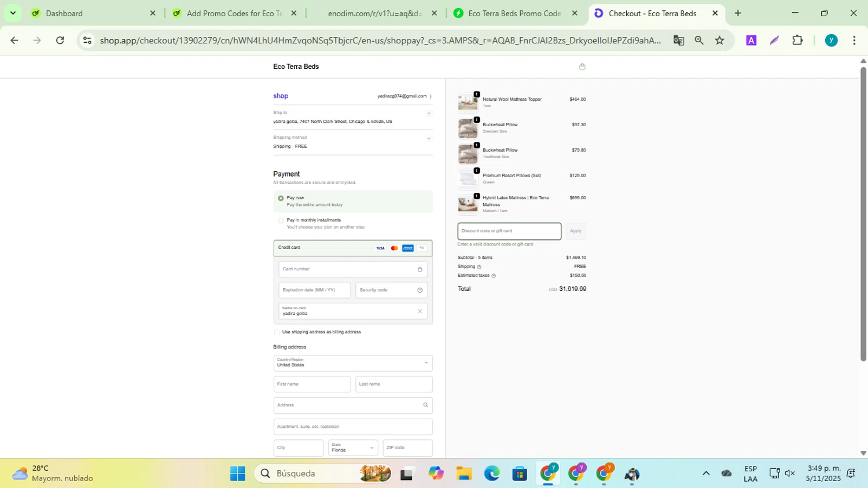Switch to Add Promo Codes for Eco Terra tab

click(x=234, y=13)
